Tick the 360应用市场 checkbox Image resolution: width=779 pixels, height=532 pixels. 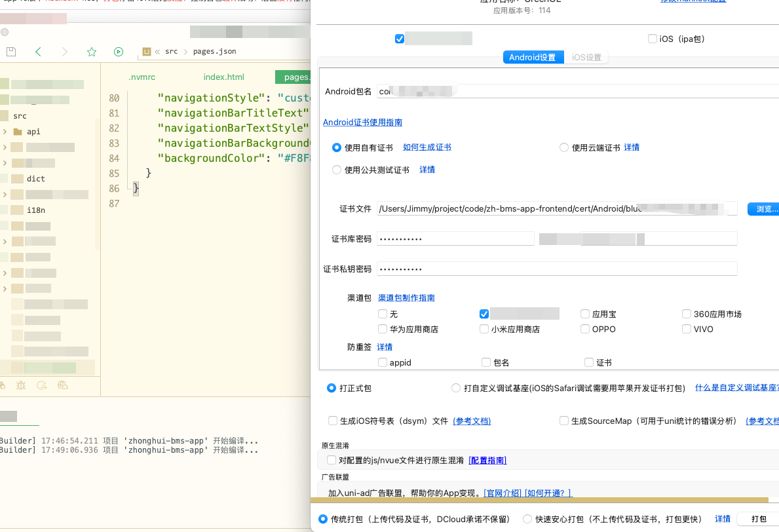687,314
